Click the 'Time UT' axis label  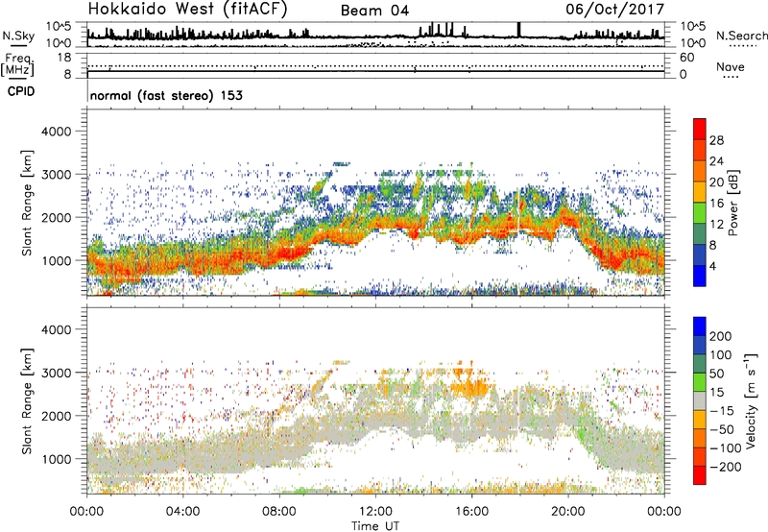pyautogui.click(x=375, y=526)
